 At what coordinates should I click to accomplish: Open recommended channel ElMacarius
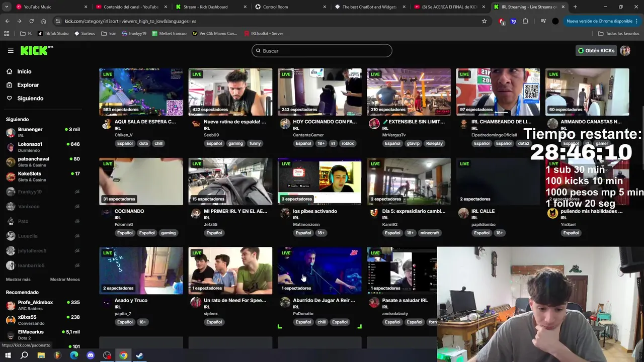coord(43,335)
